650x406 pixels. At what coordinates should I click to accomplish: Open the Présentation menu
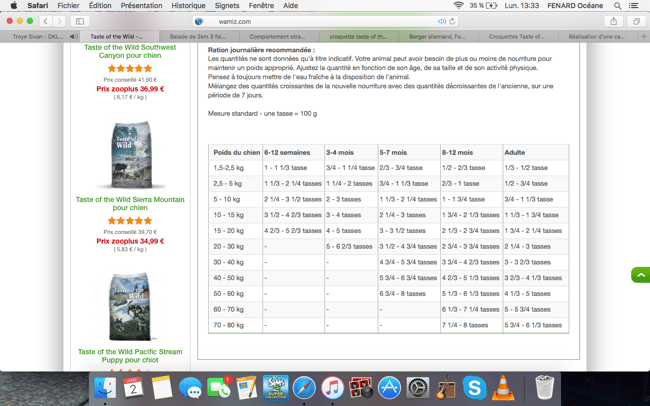pyautogui.click(x=141, y=5)
